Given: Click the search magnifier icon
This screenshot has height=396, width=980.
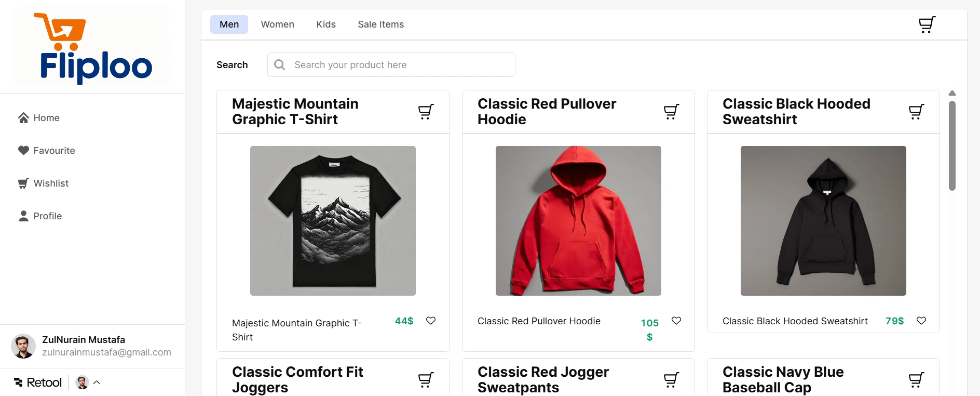Looking at the screenshot, I should tap(279, 64).
